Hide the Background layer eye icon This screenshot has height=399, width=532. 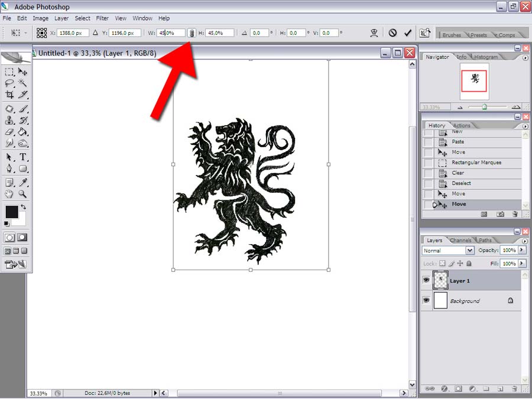point(426,301)
